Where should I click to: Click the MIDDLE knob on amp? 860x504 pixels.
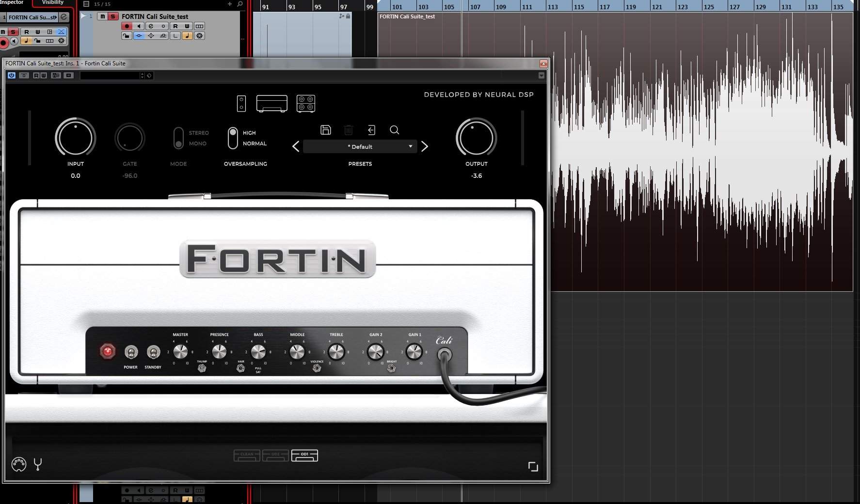[297, 352]
